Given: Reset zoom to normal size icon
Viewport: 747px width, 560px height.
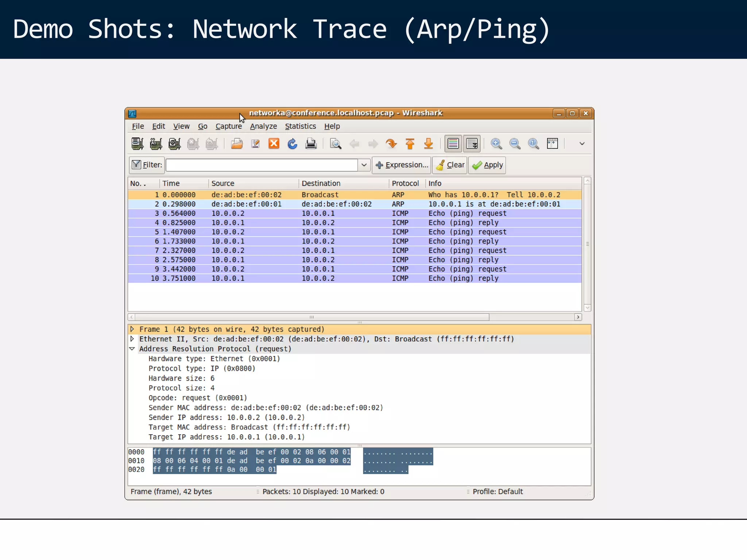Looking at the screenshot, I should tap(534, 144).
